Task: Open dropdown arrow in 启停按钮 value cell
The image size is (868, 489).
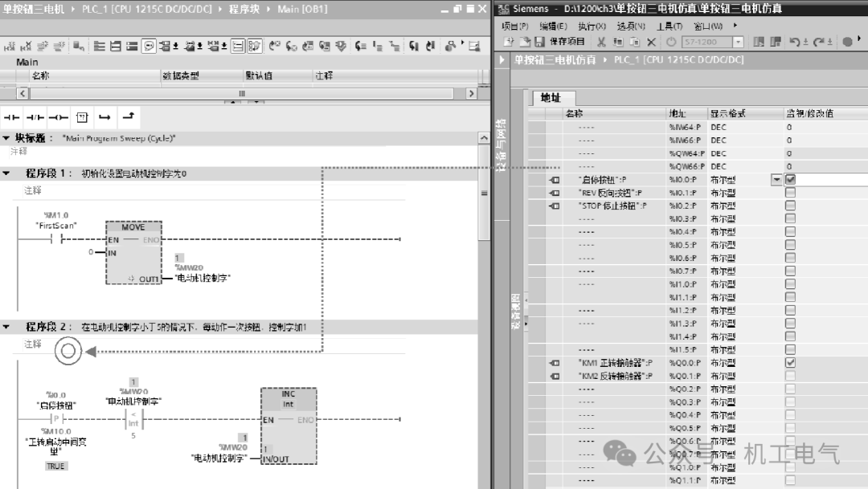Action: (776, 180)
